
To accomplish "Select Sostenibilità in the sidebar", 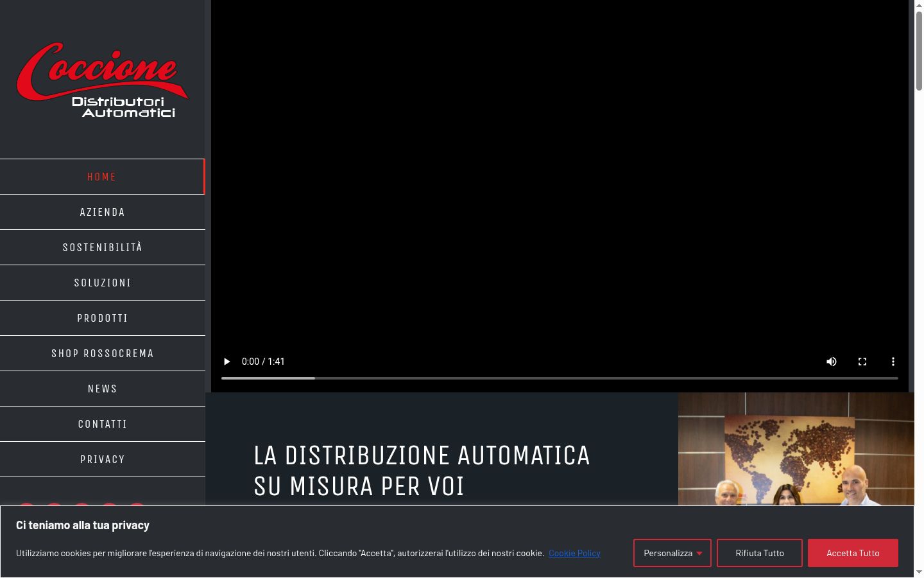I will point(102,247).
